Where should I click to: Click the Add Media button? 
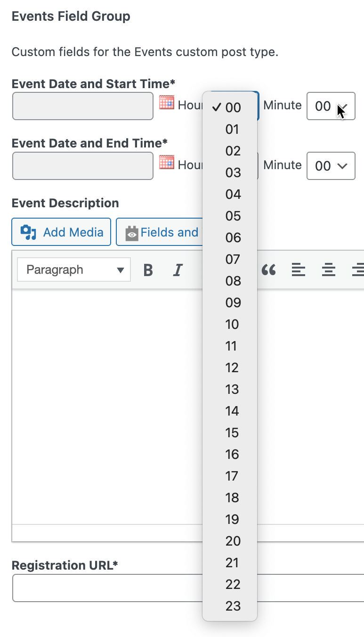tap(61, 232)
